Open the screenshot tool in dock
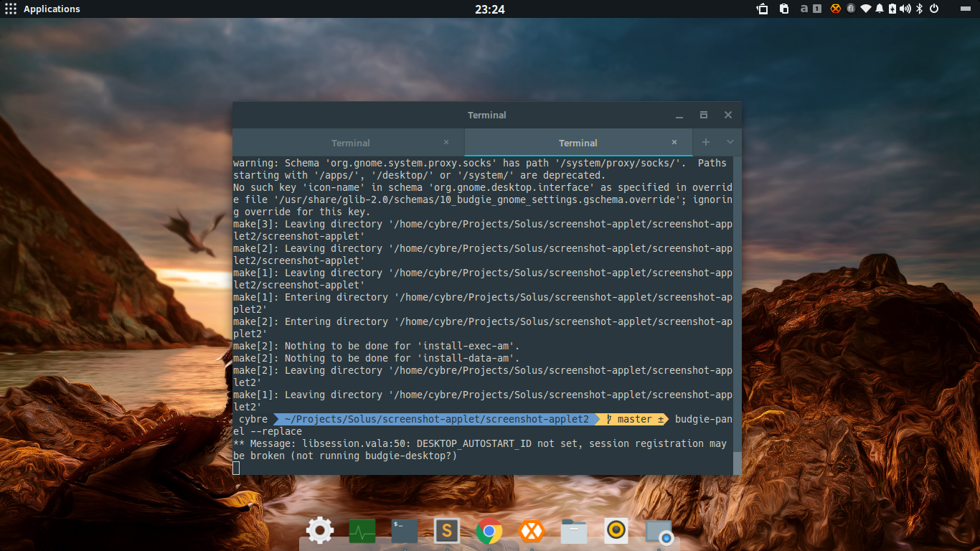 659,532
